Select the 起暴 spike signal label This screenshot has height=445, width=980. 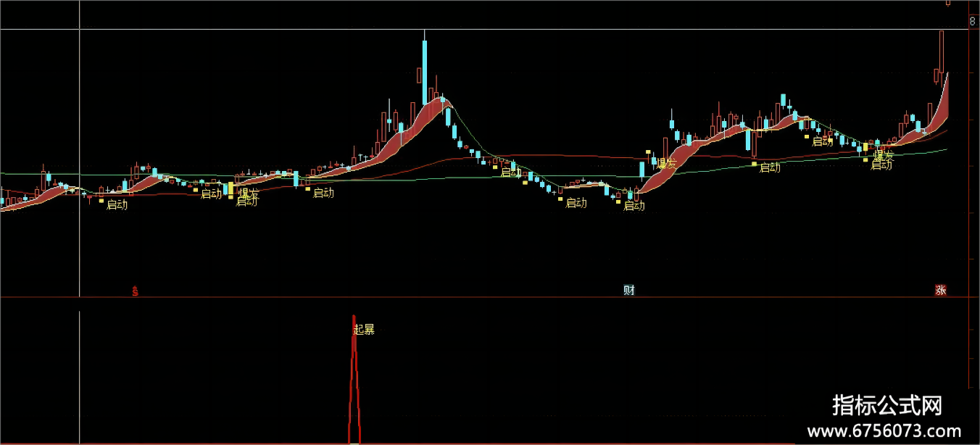tap(364, 330)
